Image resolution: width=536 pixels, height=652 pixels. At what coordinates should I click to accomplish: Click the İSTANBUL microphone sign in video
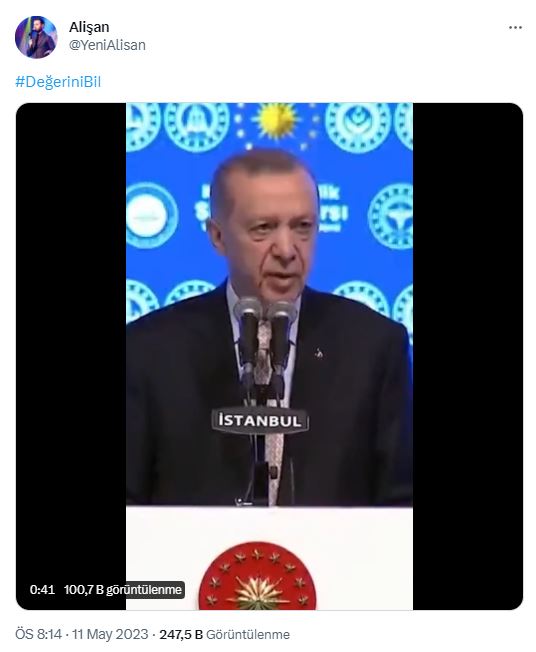coord(260,421)
